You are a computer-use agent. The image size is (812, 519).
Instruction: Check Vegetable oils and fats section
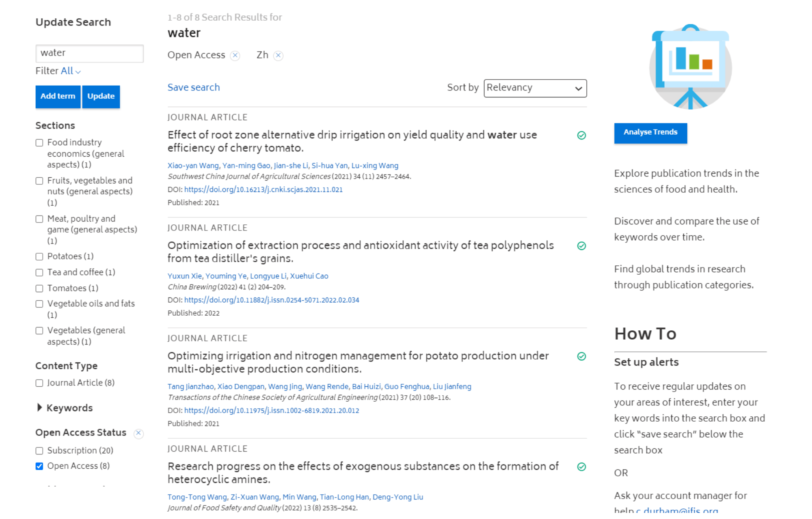click(39, 304)
